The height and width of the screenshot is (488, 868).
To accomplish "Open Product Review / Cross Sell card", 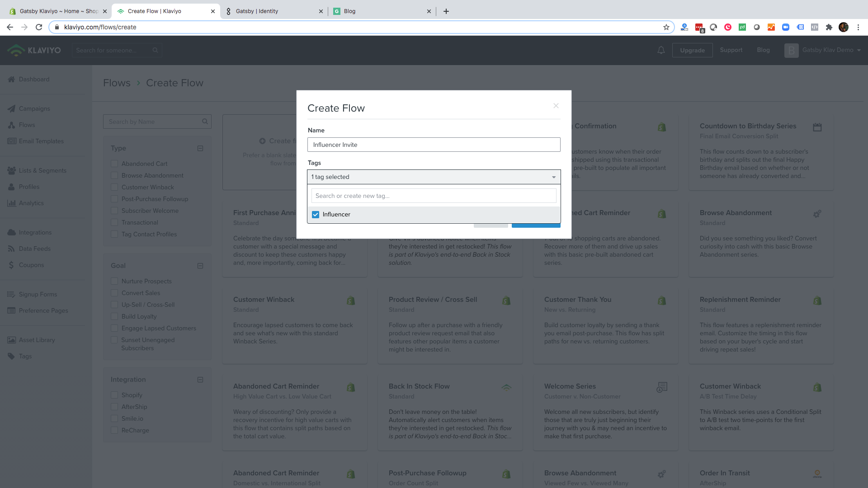I will 450,326.
